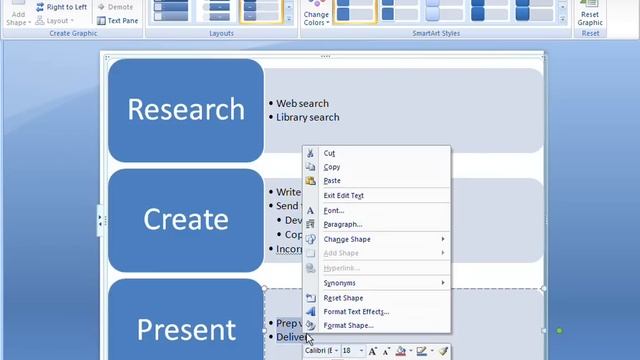Click the Reset Shape icon
Screen dimensions: 640x360
(x=310, y=298)
